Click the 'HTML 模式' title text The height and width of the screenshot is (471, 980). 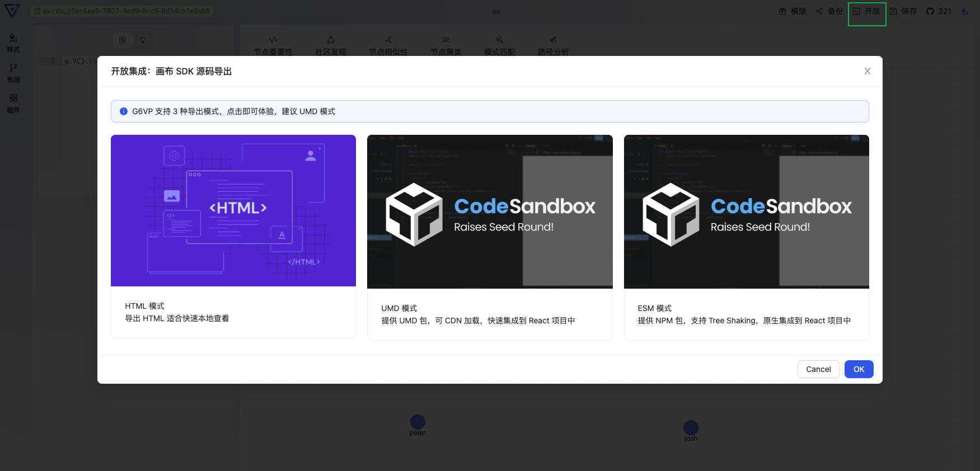144,306
